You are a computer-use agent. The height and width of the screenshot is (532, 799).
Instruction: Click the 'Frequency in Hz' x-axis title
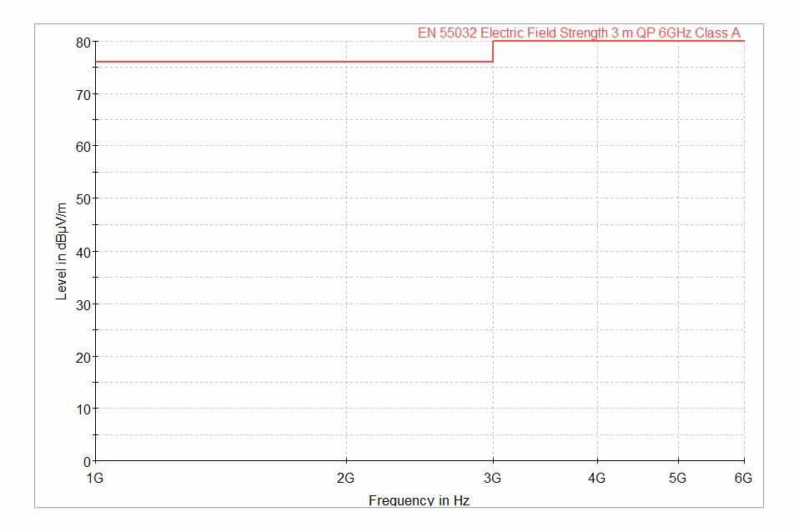tap(413, 500)
